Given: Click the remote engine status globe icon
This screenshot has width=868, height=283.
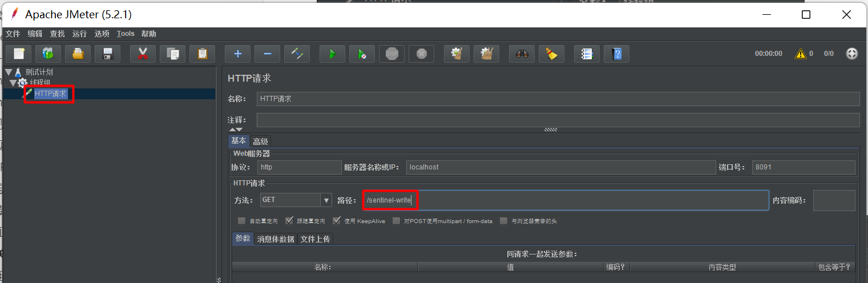Looking at the screenshot, I should 851,54.
